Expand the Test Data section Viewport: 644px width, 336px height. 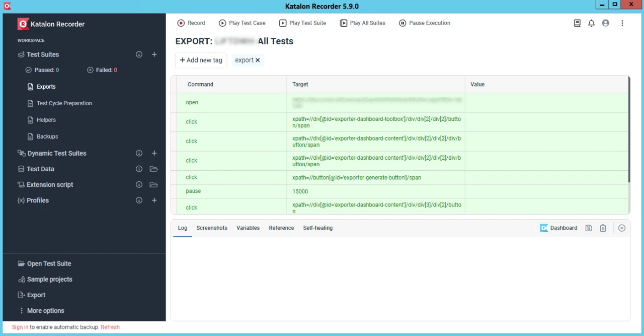[x=36, y=169]
